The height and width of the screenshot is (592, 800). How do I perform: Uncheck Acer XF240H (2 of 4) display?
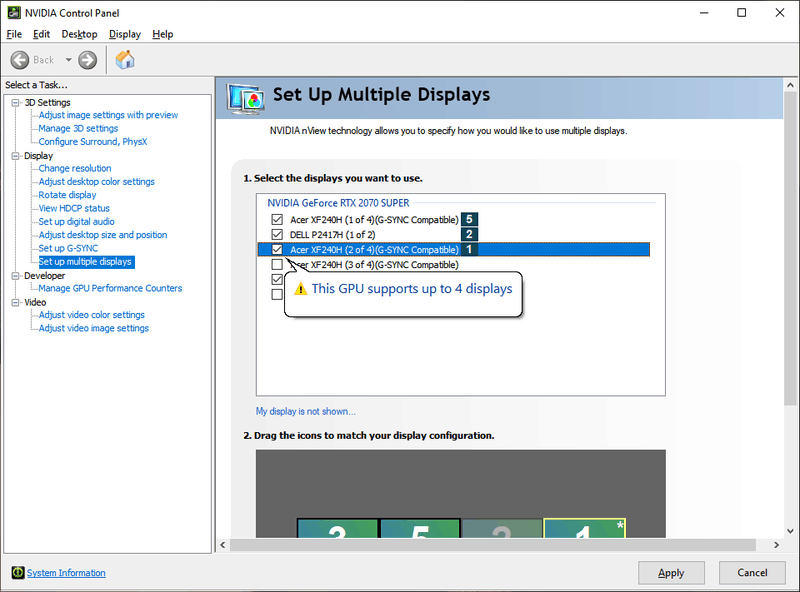tap(277, 250)
